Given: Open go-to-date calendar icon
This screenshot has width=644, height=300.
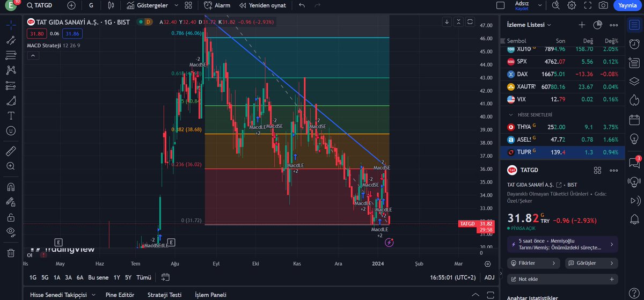Looking at the screenshot, I should [165, 277].
